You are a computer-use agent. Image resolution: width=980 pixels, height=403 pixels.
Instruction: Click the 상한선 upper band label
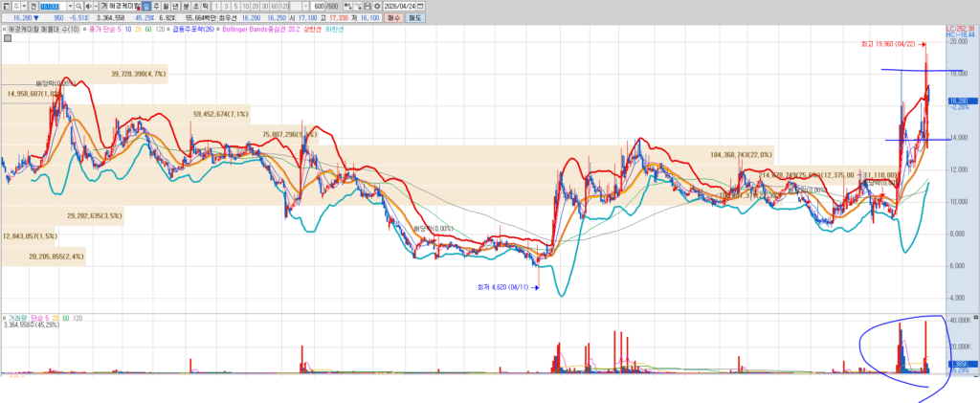click(314, 30)
